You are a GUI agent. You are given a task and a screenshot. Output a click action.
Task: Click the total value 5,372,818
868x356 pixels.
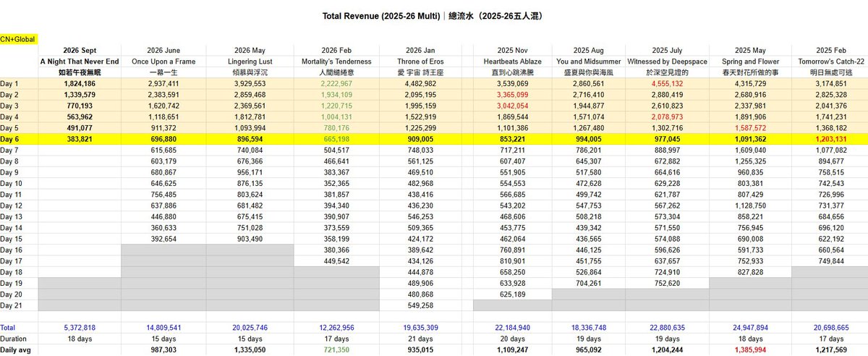click(x=81, y=327)
